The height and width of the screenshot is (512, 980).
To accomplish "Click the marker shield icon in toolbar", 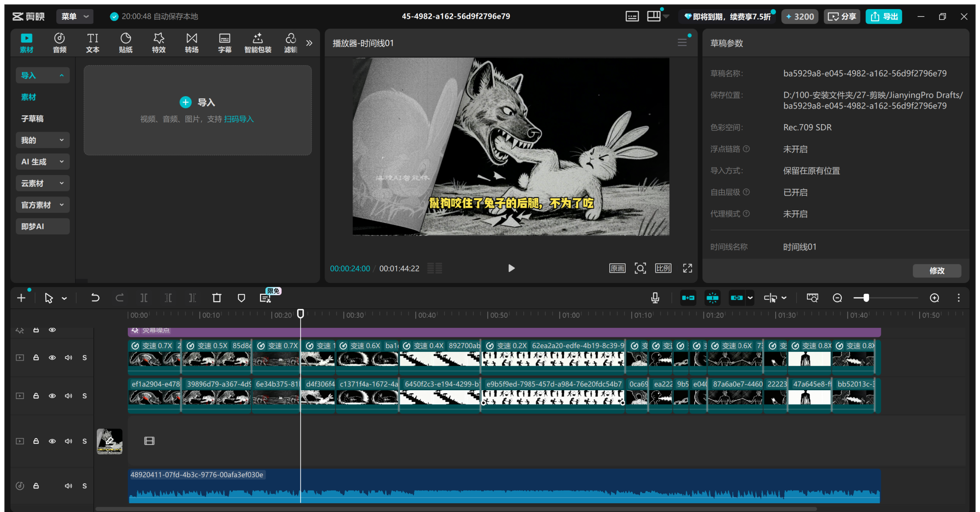I will click(241, 298).
